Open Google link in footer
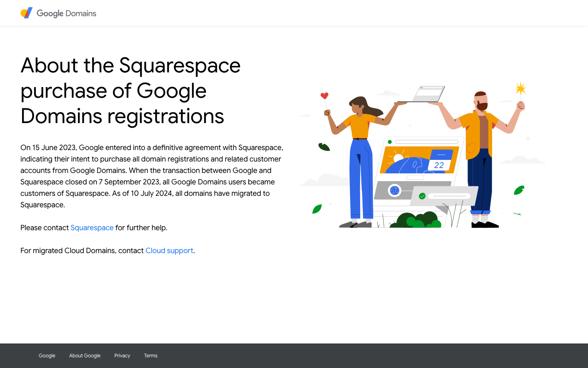 tap(47, 356)
